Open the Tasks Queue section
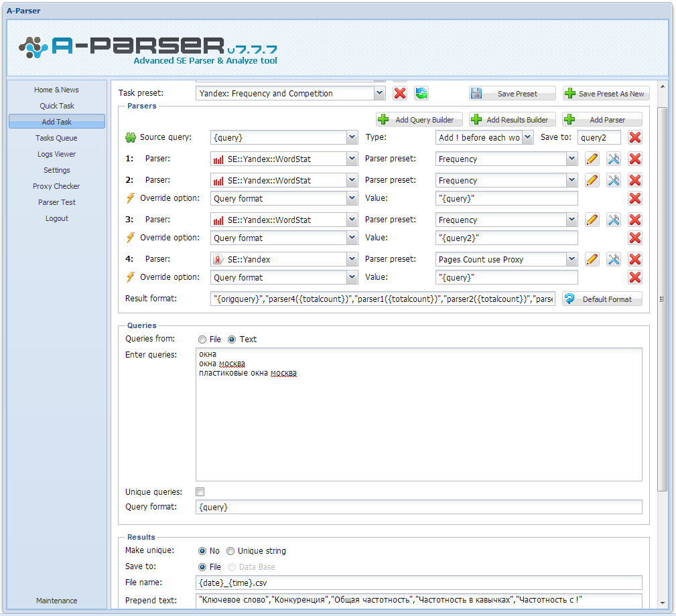This screenshot has height=616, width=676. coord(56,138)
